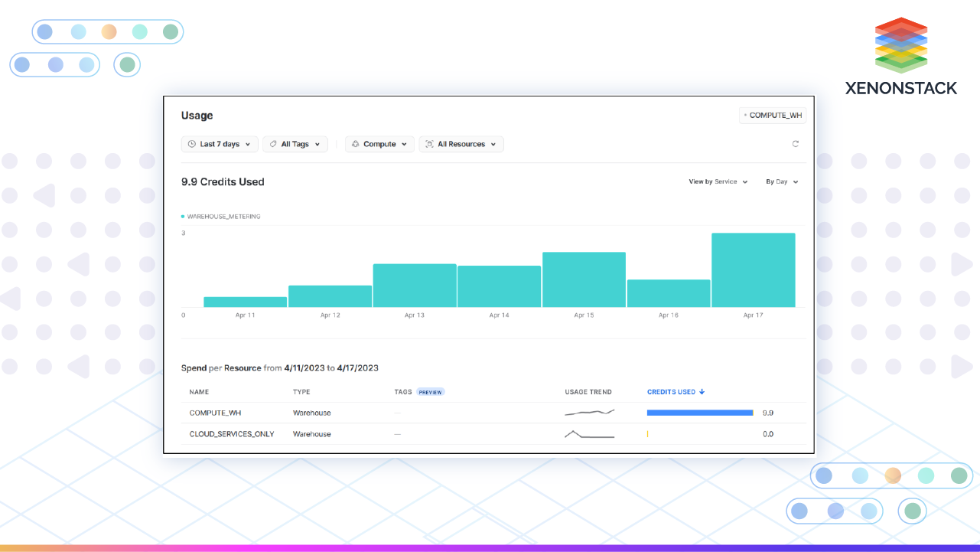Open the Last 7 days dropdown arrow

(x=248, y=144)
